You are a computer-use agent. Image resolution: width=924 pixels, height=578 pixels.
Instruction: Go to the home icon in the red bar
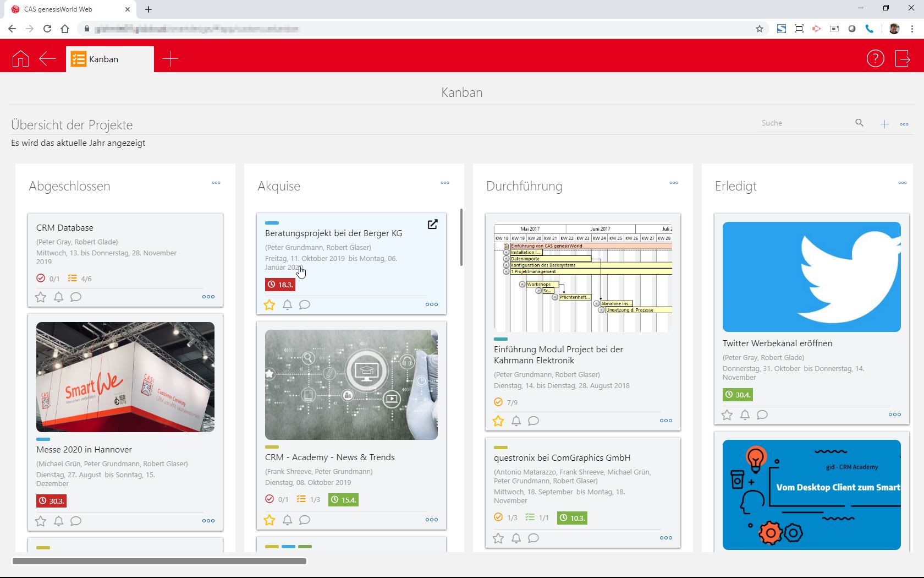pos(20,58)
